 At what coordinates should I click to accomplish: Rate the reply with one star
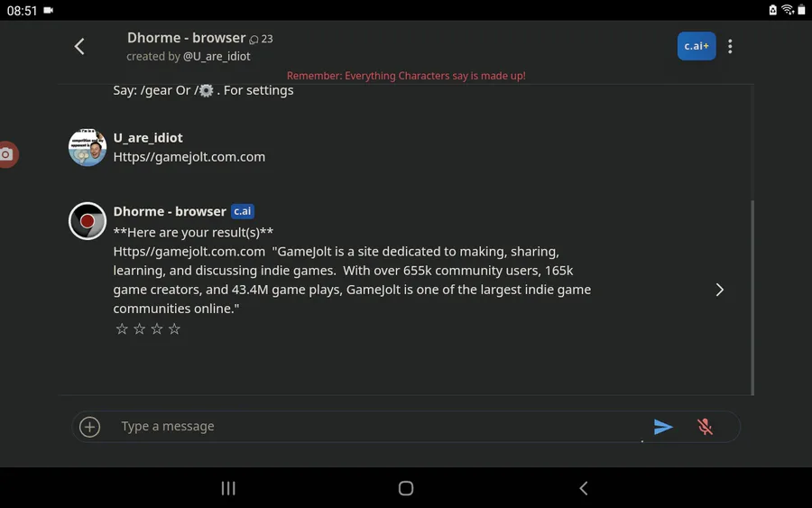click(x=122, y=328)
